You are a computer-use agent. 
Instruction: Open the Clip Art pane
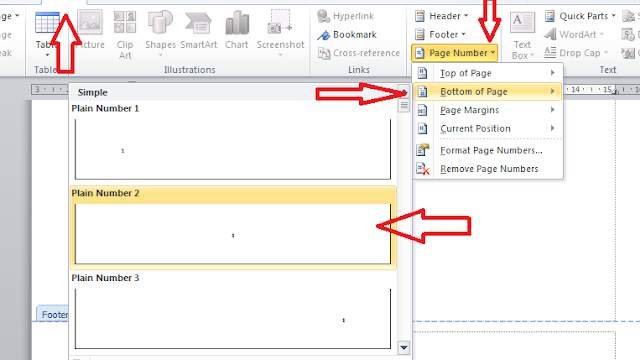125,35
